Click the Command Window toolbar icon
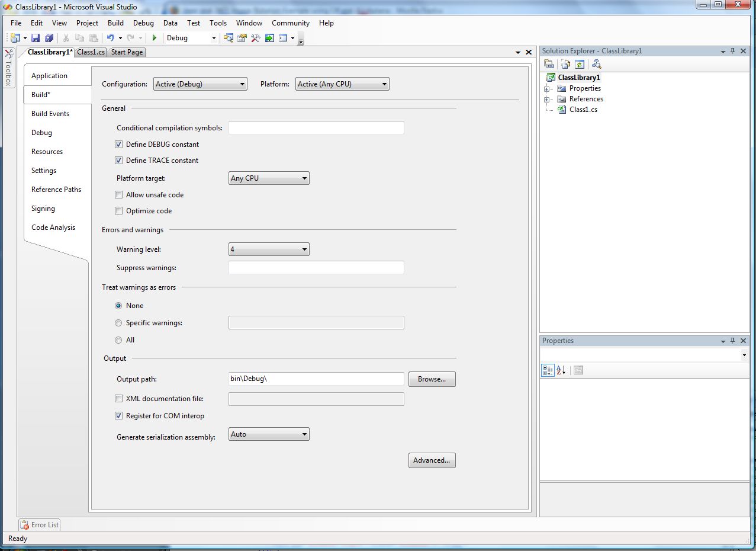 click(283, 38)
